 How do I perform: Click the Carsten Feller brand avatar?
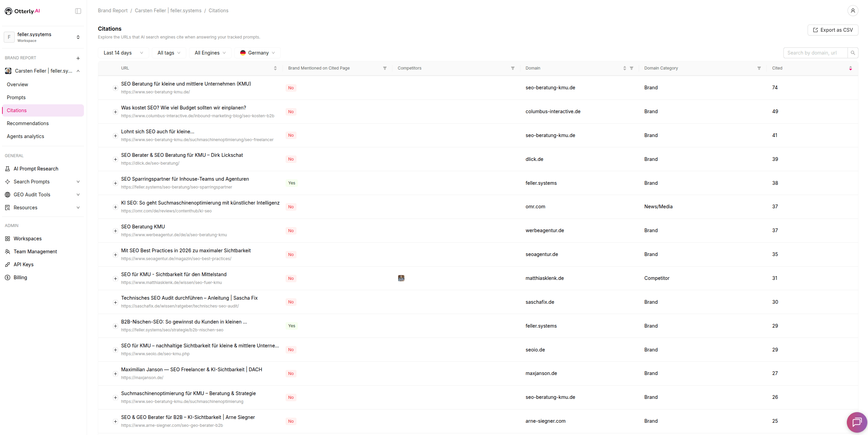point(8,71)
